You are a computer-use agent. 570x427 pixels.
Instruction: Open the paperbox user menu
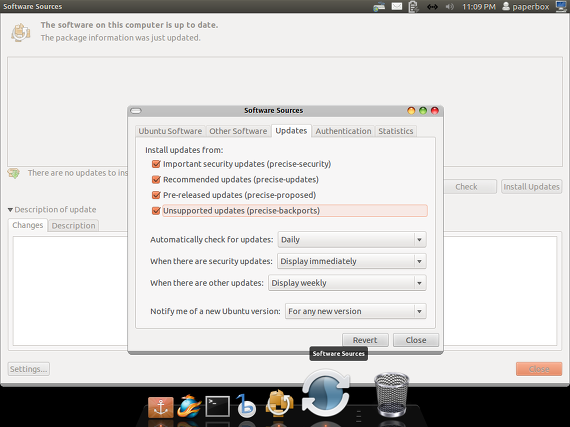pos(526,7)
